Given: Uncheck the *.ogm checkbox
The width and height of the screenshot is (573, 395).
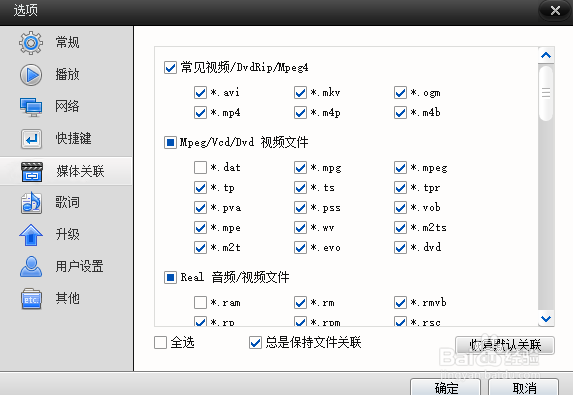Looking at the screenshot, I should [401, 92].
